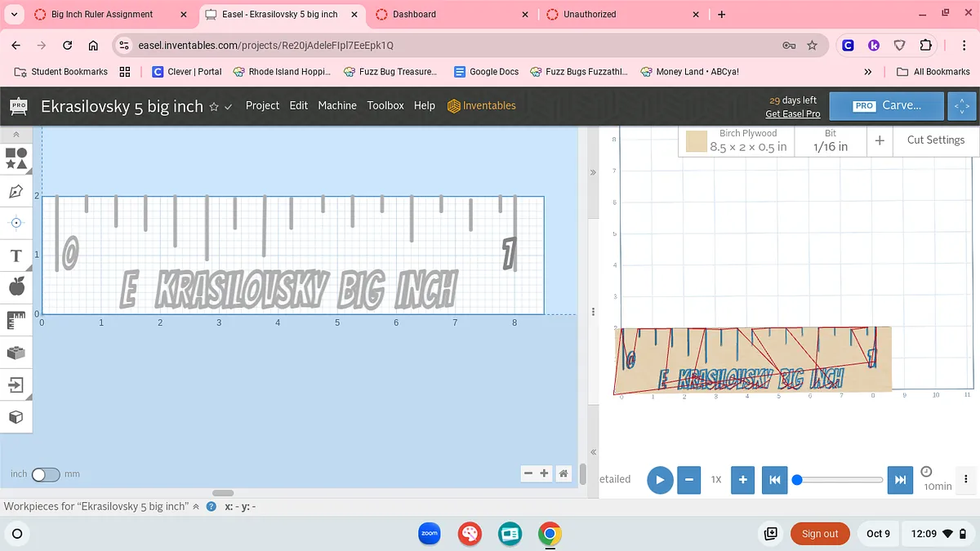The width and height of the screenshot is (980, 551).
Task: Open the Apps brick icon
Action: 16,353
